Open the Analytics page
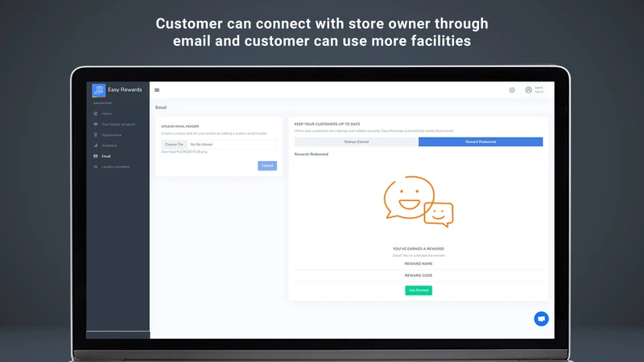This screenshot has width=644, height=362. pyautogui.click(x=109, y=146)
